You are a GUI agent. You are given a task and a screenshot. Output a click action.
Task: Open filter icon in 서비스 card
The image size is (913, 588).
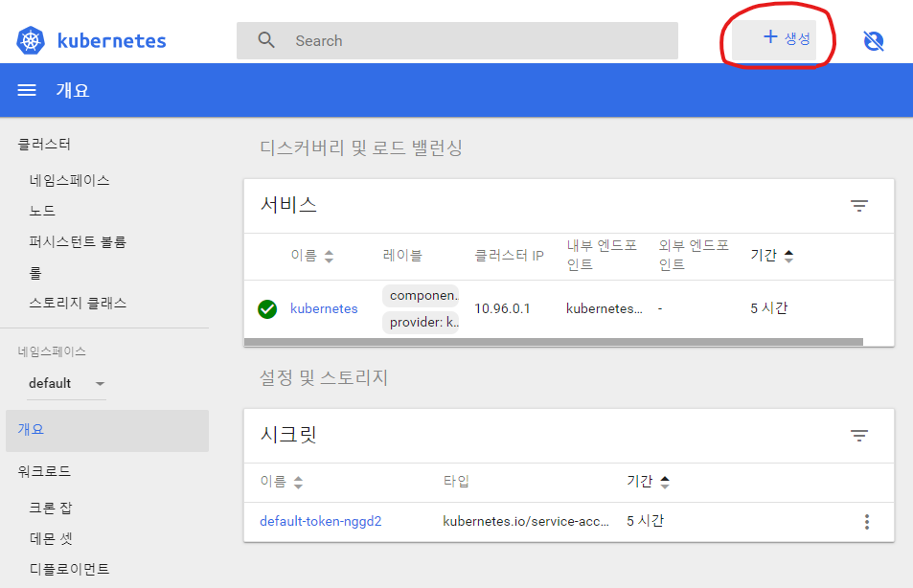pos(858,206)
